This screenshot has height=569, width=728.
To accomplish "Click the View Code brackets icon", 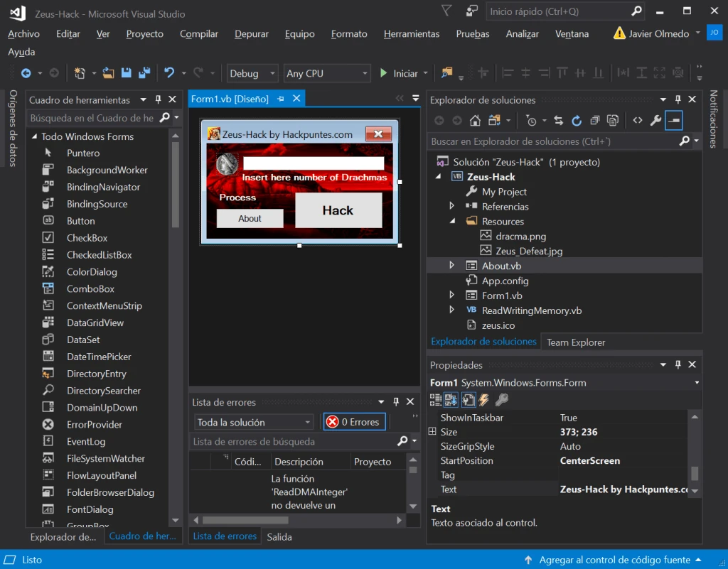I will [x=638, y=121].
